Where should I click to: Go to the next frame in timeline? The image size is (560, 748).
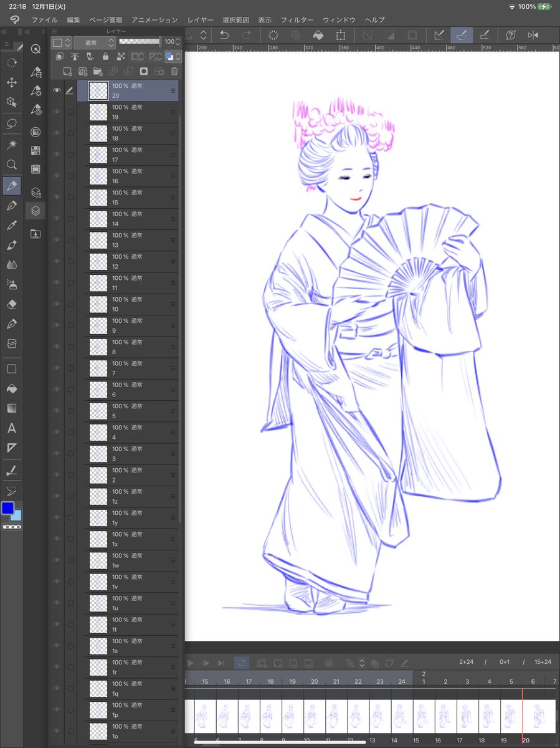pos(206,663)
